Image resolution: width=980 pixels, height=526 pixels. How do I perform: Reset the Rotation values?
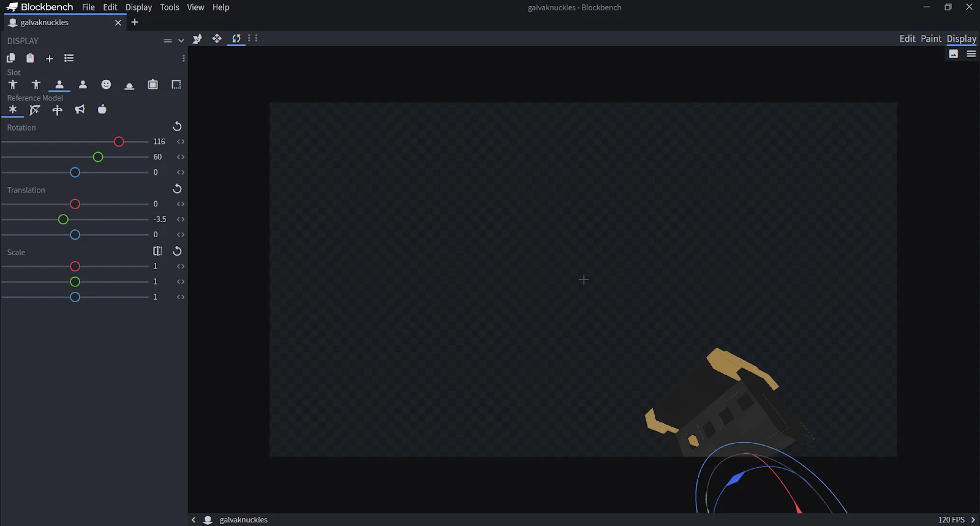[177, 126]
